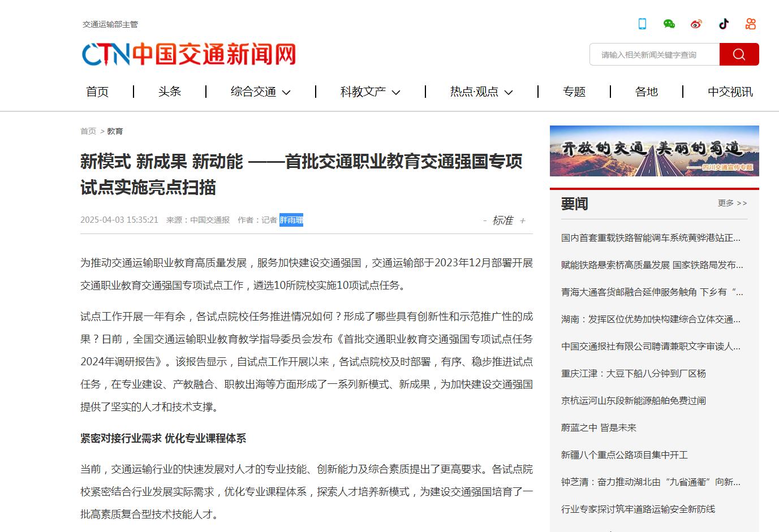The height and width of the screenshot is (532, 779).
Task: Click subheading 紧密对接行业需求 优化专业课程体系
Action: [x=163, y=438]
